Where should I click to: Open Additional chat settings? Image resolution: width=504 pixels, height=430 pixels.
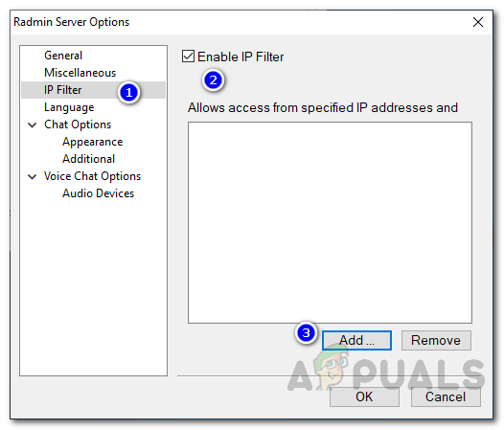click(x=89, y=159)
